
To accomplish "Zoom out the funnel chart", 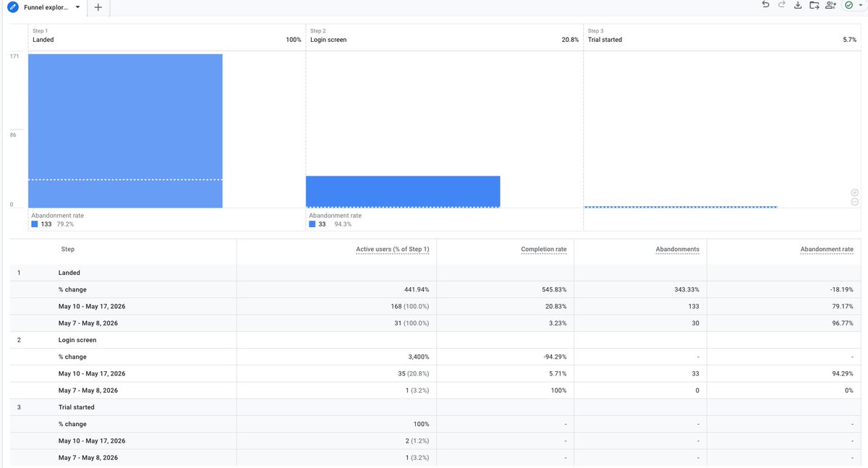I will (x=855, y=202).
